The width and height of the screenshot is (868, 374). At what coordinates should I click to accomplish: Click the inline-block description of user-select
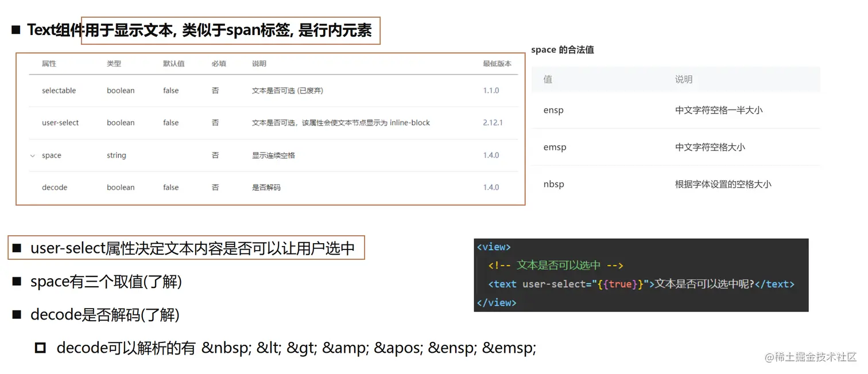pos(341,123)
